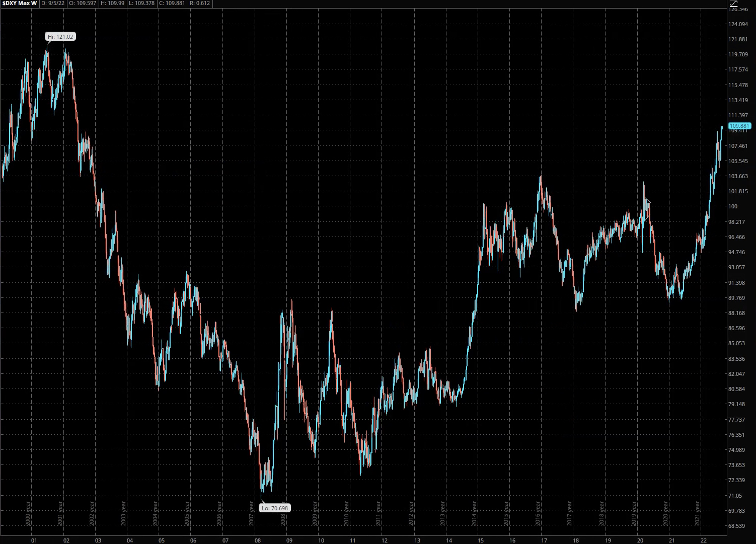Click the curve icon above price axis
Image resolution: width=756 pixels, height=544 pixels.
(x=733, y=4)
